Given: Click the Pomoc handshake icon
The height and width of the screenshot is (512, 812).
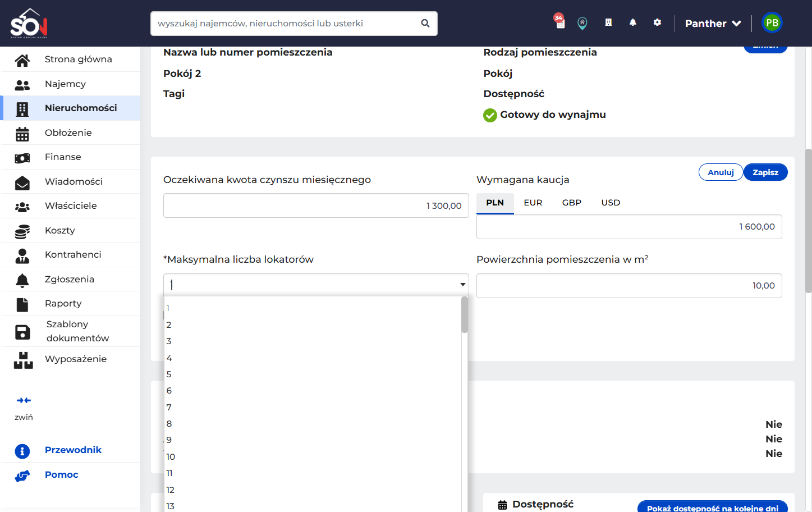Looking at the screenshot, I should click(x=22, y=476).
